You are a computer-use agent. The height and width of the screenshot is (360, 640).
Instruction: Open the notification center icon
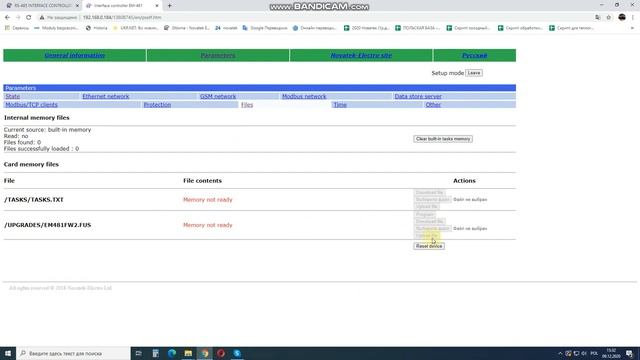click(x=629, y=353)
